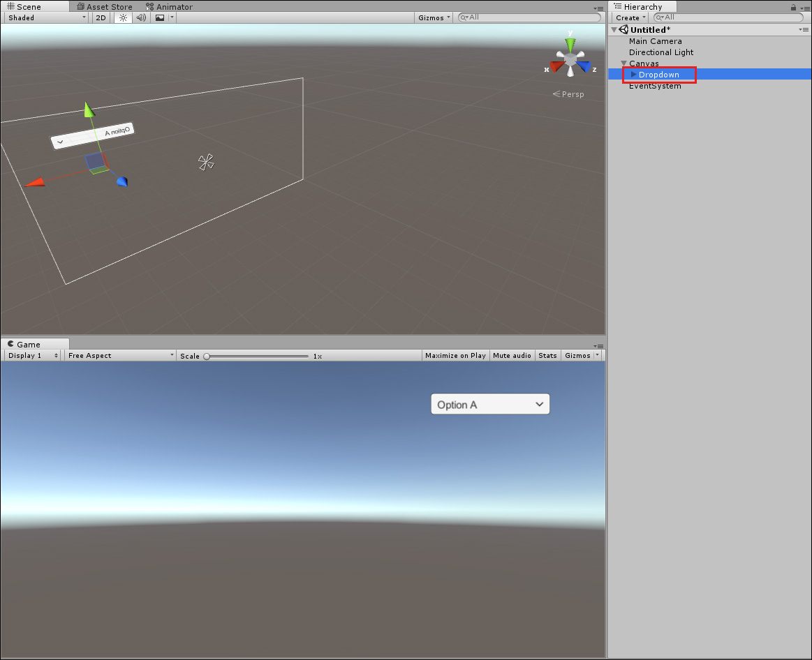Click the scene effects image icon

click(160, 17)
